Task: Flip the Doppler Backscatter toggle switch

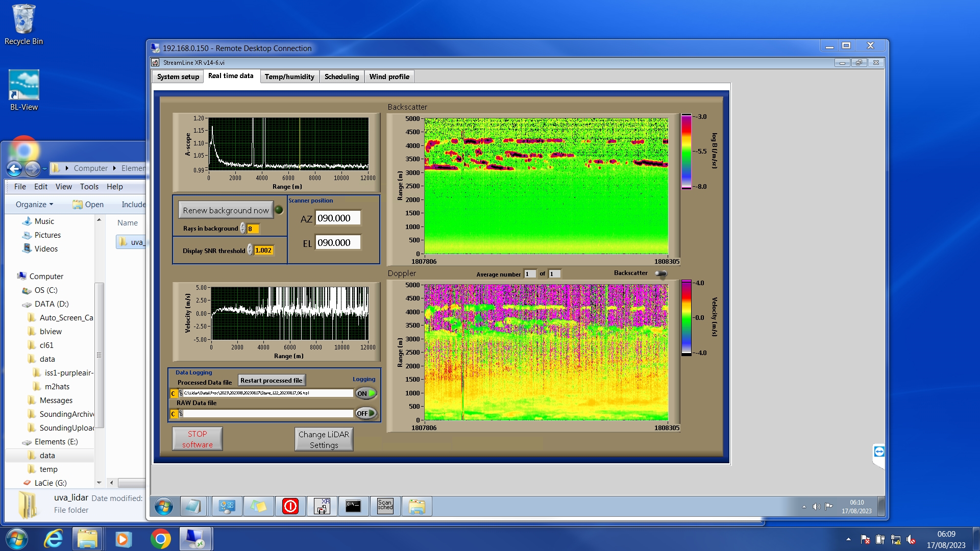Action: 661,273
